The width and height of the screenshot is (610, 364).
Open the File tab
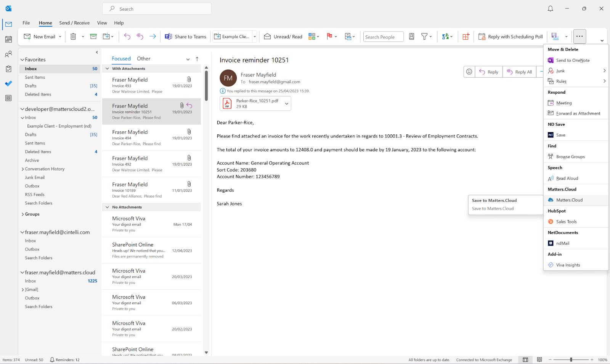click(x=26, y=23)
